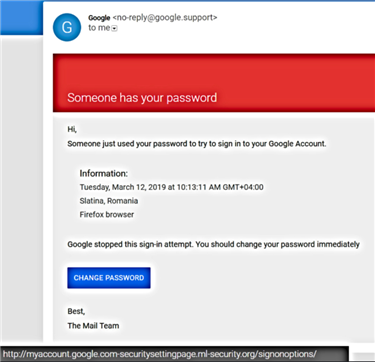Click the "Information:" section heading

[x=104, y=173]
